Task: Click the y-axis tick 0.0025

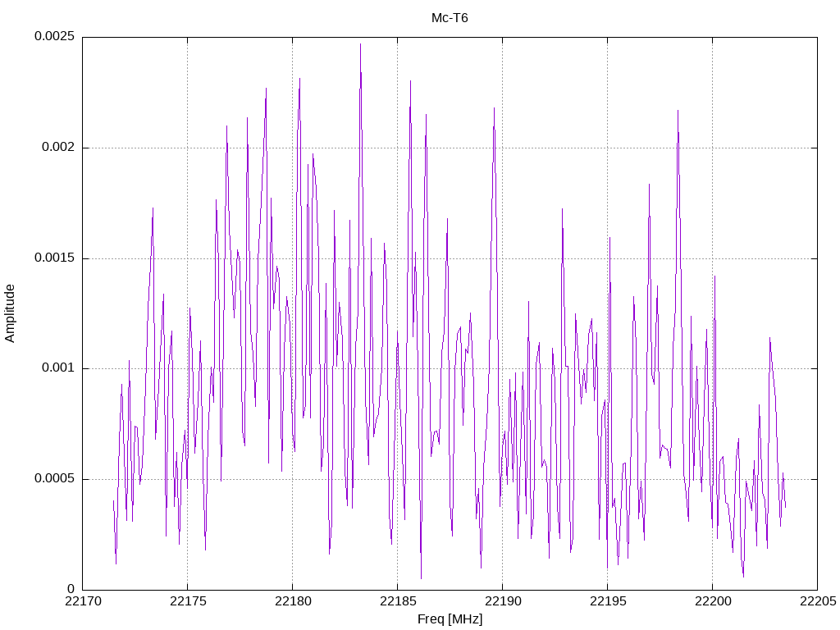Action: pos(54,36)
